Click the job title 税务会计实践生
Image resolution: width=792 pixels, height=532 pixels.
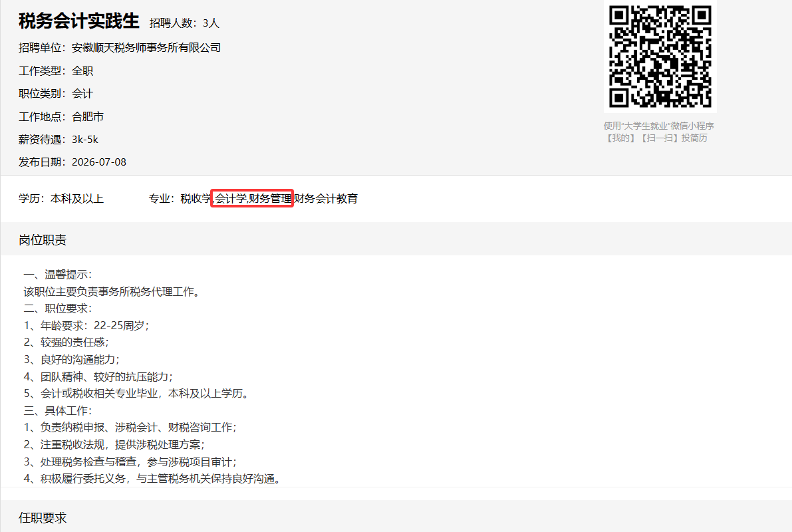pos(78,21)
